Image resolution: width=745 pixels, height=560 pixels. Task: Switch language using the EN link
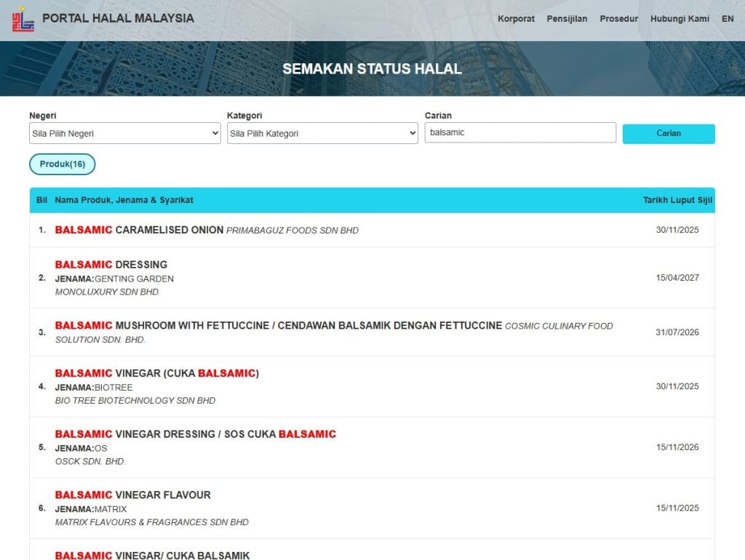point(728,18)
